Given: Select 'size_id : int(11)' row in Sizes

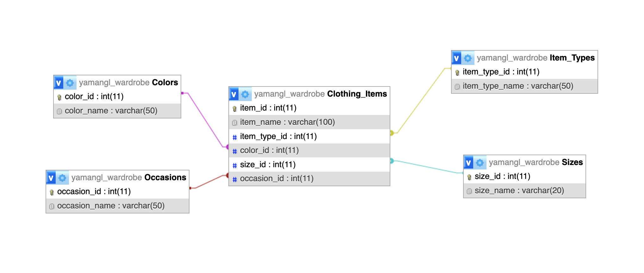Looking at the screenshot, I should click(525, 176).
